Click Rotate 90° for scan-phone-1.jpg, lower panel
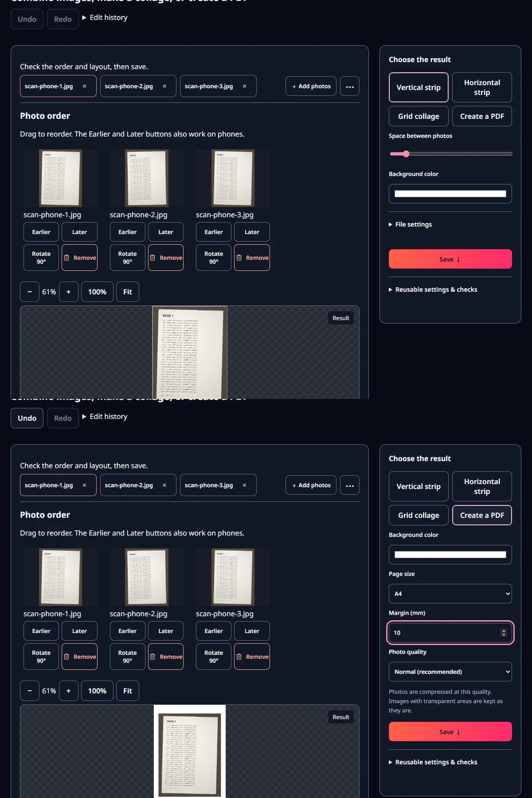The width and height of the screenshot is (532, 798). pyautogui.click(x=41, y=657)
